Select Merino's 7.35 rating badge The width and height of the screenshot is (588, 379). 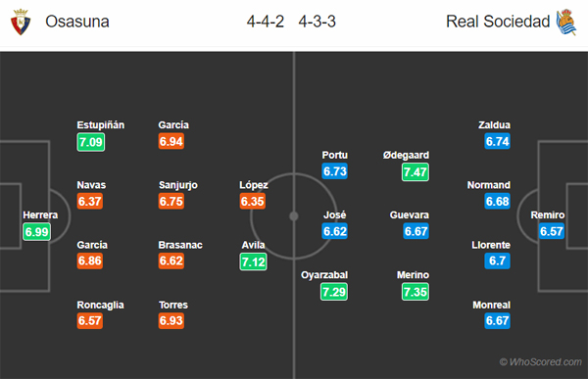tap(416, 291)
